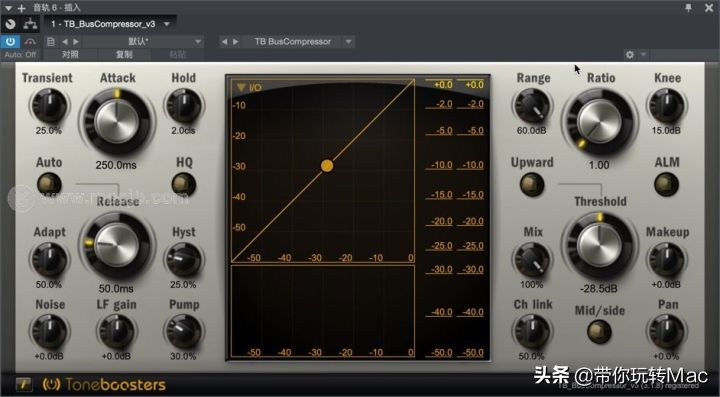
Task: Click the Release value 50.0ms
Action: [116, 289]
